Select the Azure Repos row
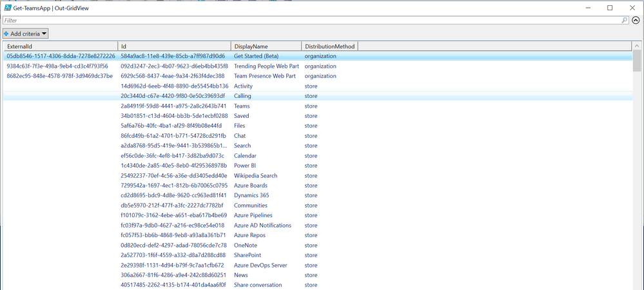Image resolution: width=644 pixels, height=290 pixels. tap(318, 235)
